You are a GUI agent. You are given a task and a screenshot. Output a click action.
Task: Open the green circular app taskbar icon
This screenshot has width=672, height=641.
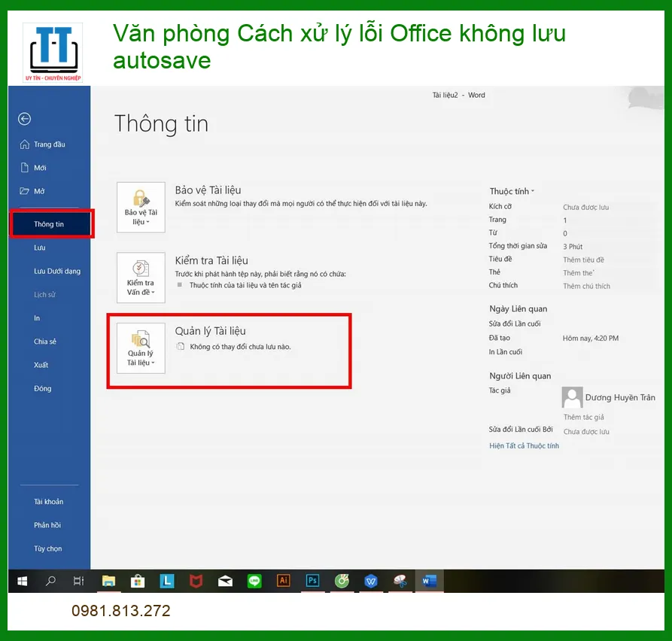tap(342, 581)
